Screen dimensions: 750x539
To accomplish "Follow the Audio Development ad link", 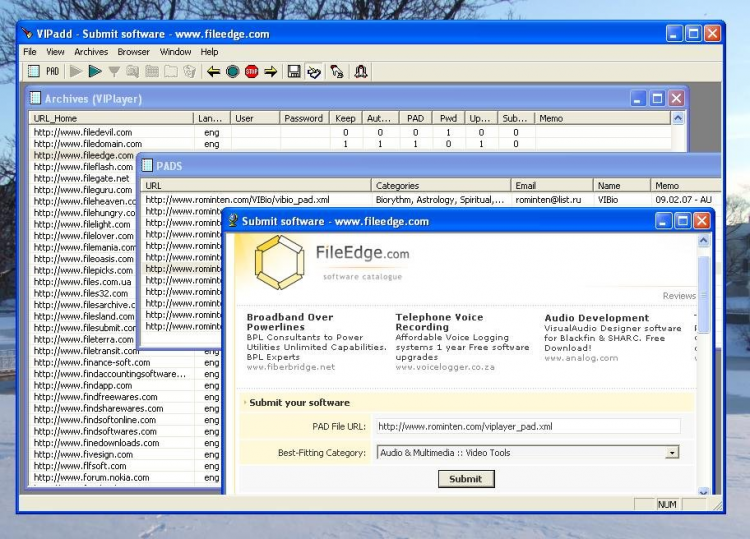I will click(596, 318).
